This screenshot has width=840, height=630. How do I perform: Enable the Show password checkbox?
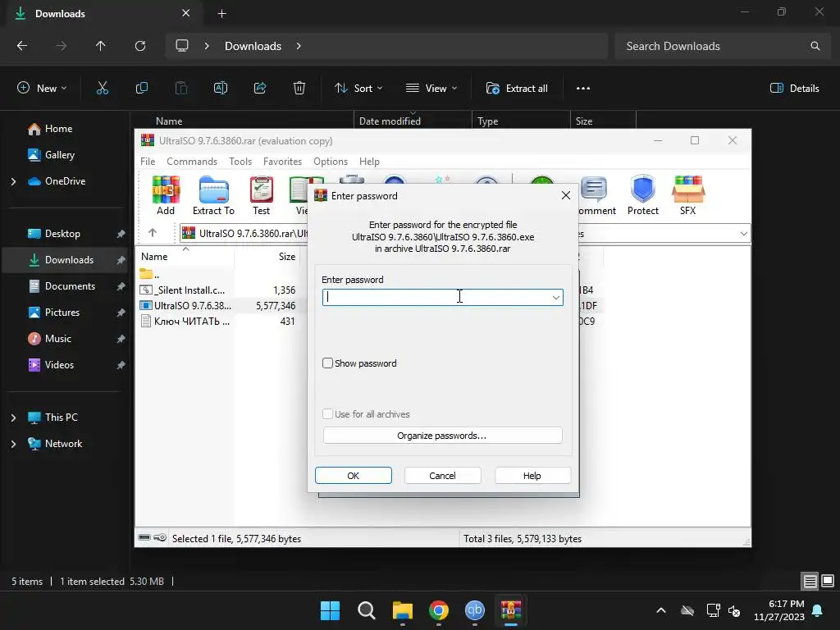pos(327,363)
